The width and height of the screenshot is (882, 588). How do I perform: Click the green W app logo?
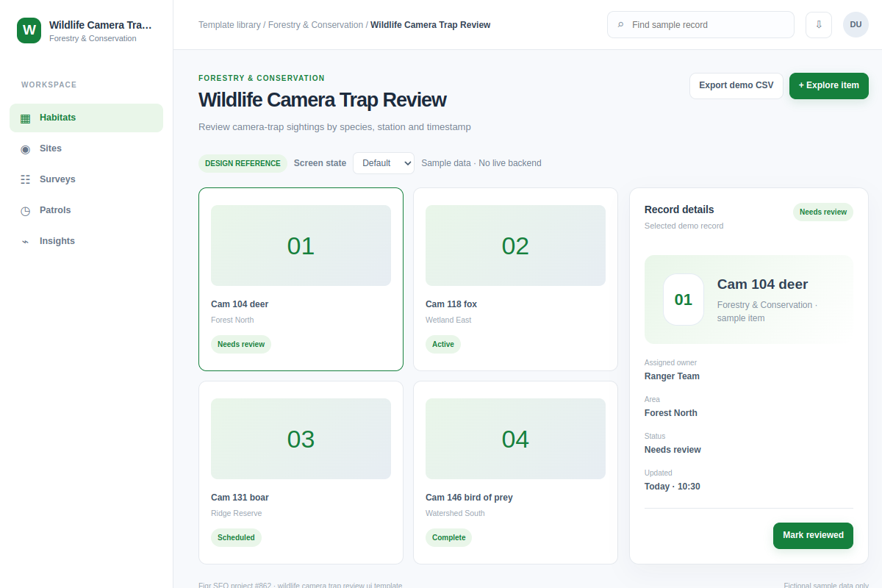coord(29,30)
